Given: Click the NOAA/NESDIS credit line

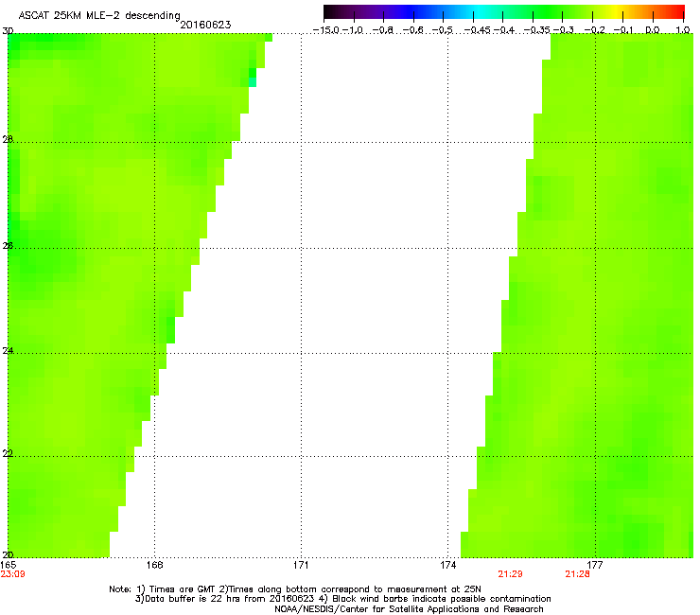Looking at the screenshot, I should [409, 609].
